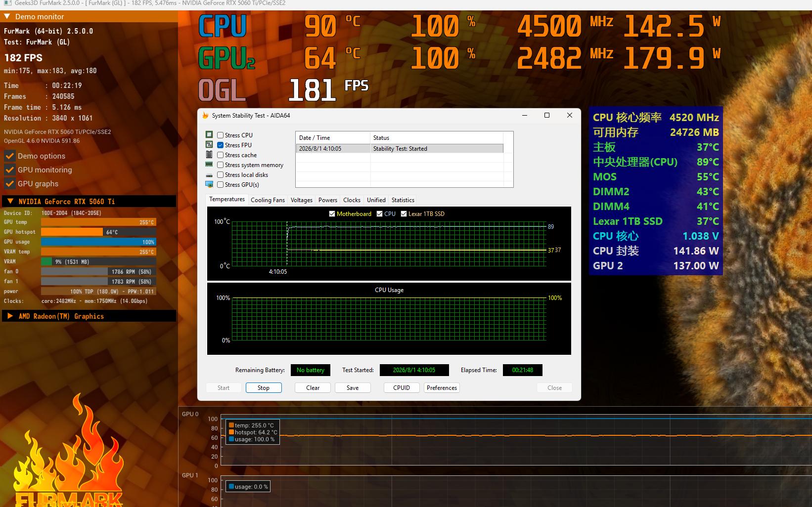Switch to the Cooling Fans tab
The image size is (812, 507).
[268, 200]
